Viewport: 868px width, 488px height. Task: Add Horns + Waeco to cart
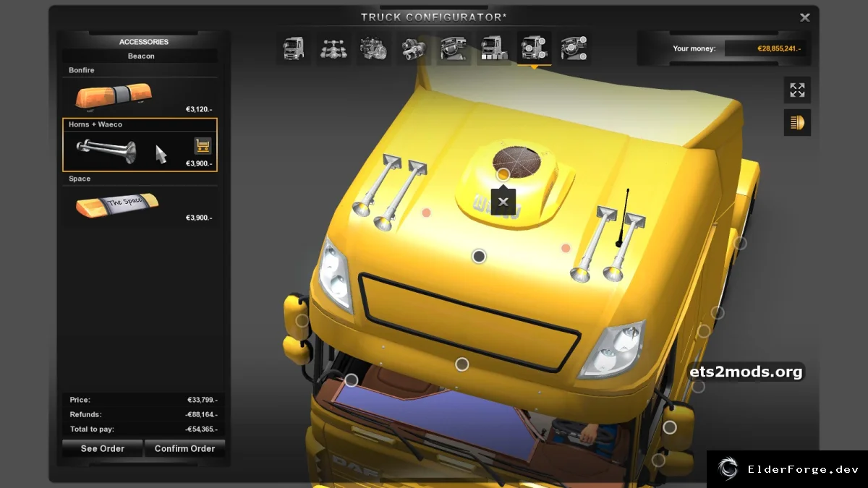point(203,145)
